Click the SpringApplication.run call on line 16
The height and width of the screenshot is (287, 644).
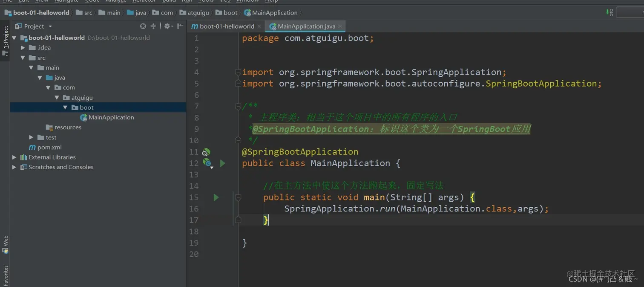point(417,209)
